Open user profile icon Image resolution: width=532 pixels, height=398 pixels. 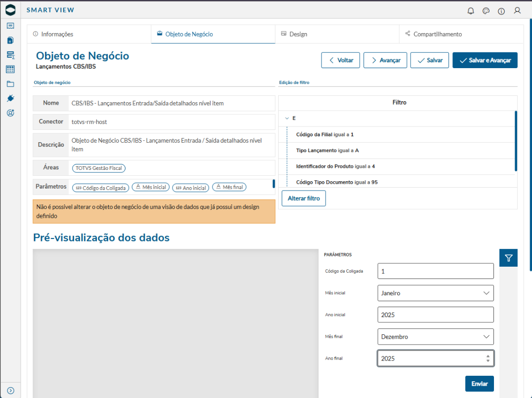(517, 11)
